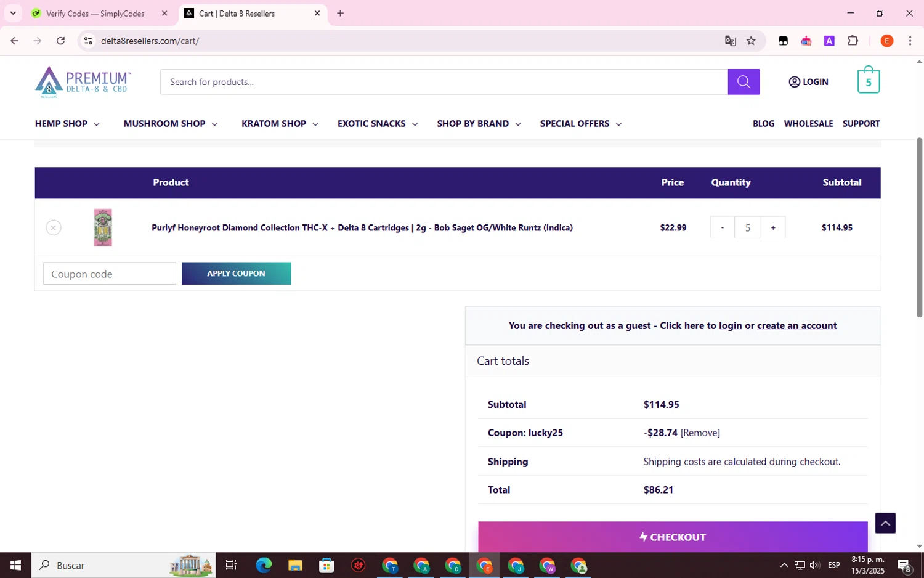
Task: Open the LOGIN account link
Action: click(808, 82)
